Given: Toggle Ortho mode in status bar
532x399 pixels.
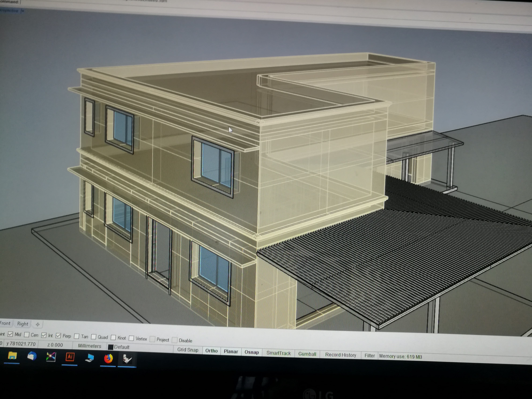Looking at the screenshot, I should pyautogui.click(x=211, y=351).
